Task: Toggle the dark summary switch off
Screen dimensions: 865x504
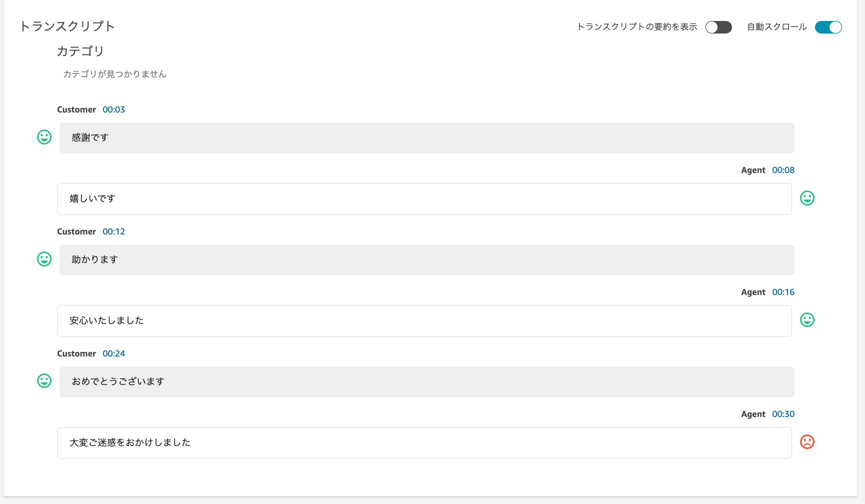Action: click(x=718, y=27)
